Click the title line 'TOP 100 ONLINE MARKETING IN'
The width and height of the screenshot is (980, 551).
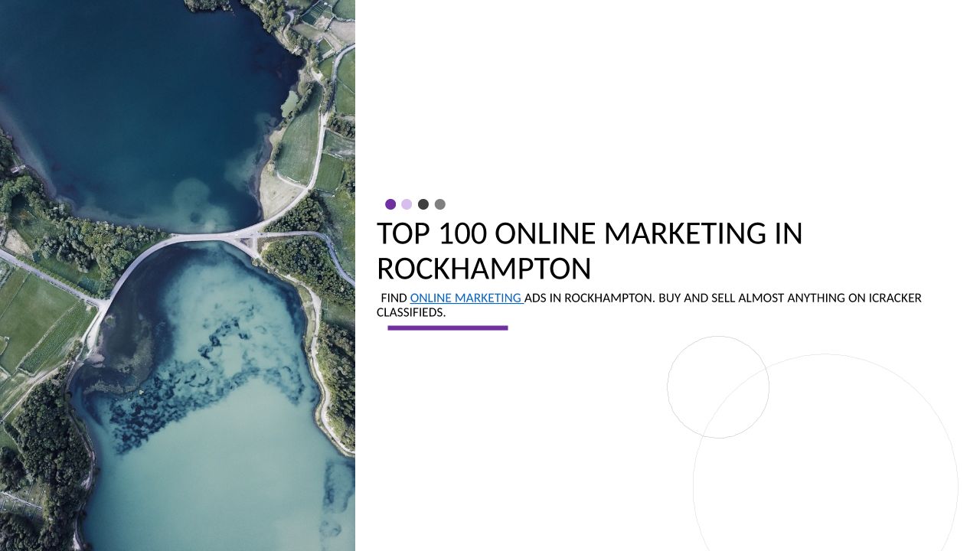pyautogui.click(x=589, y=234)
